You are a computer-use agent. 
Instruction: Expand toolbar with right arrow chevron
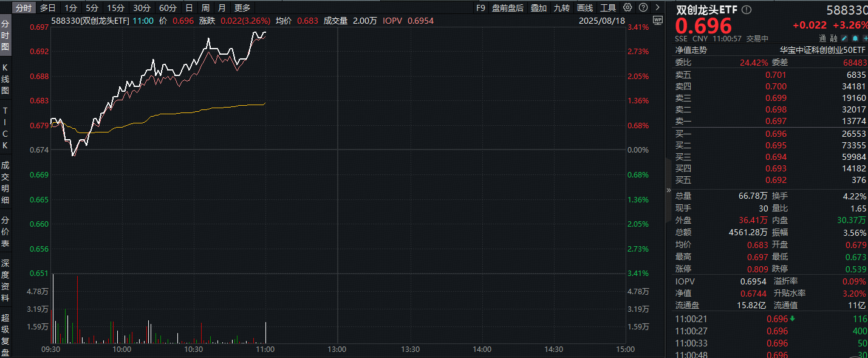tap(658, 8)
